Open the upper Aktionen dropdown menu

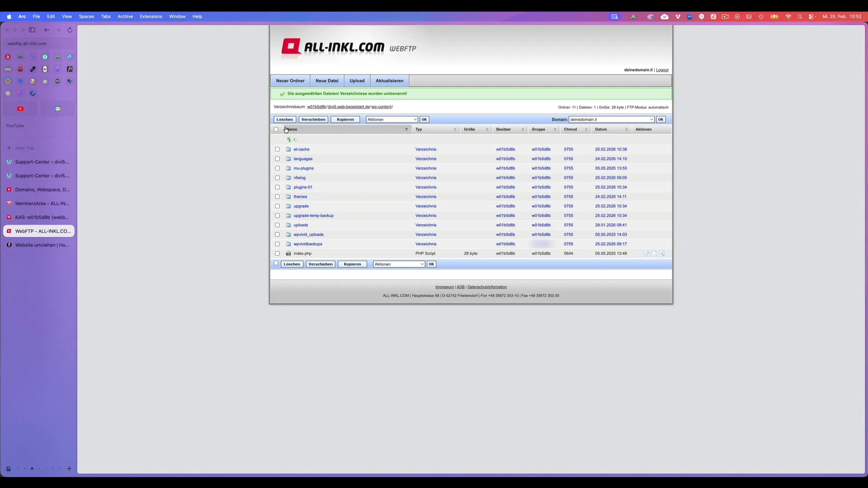coord(391,119)
